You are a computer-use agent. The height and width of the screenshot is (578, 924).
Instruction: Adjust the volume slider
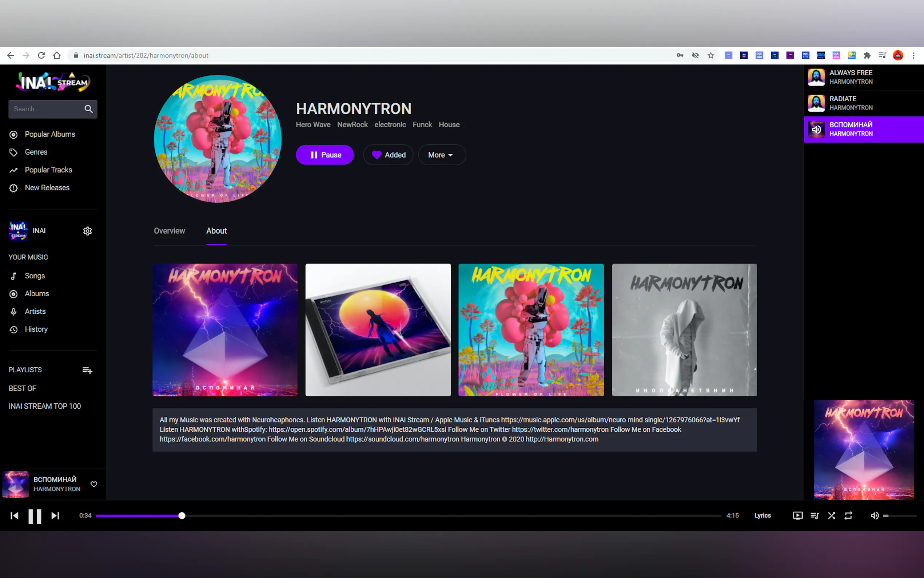click(x=900, y=516)
